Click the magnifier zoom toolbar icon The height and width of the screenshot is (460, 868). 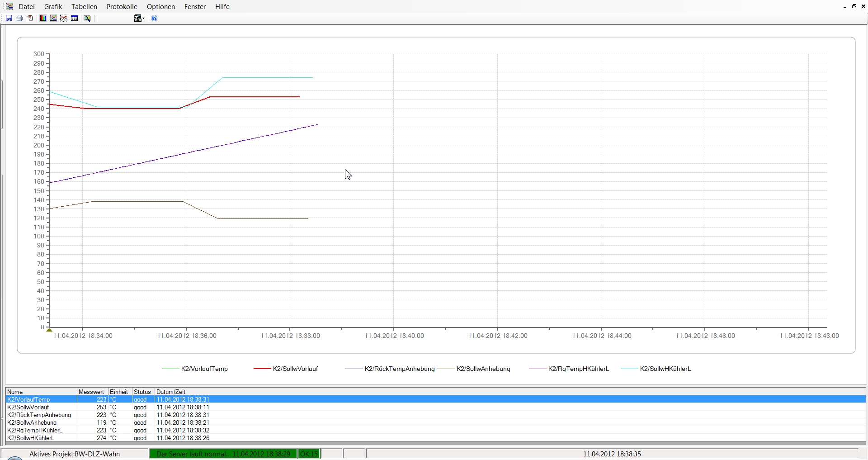[x=87, y=18]
